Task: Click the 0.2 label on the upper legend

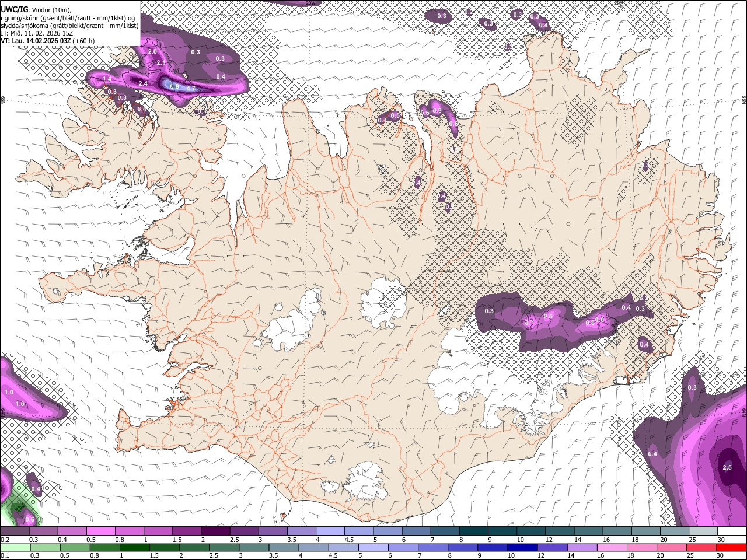Action: 5,540
